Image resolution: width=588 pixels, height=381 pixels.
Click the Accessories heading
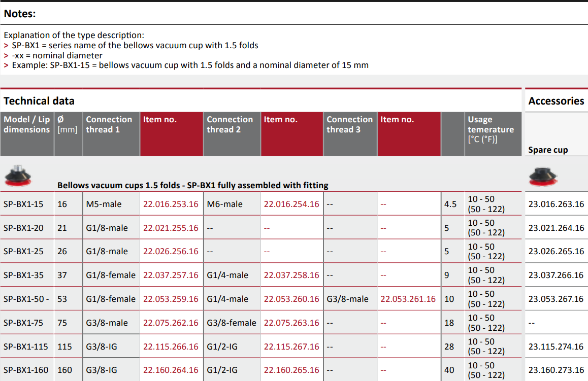tap(556, 101)
